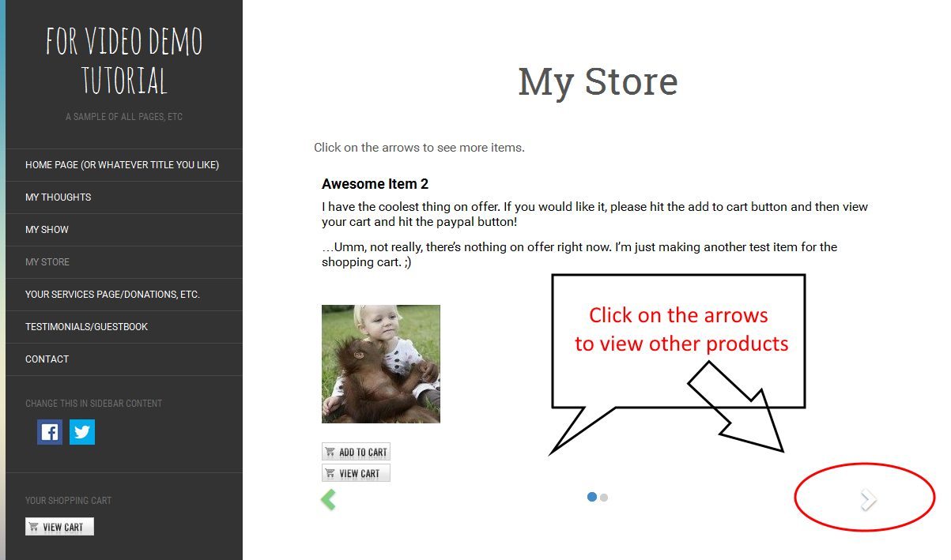Click View Cart button below product image

pyautogui.click(x=356, y=473)
